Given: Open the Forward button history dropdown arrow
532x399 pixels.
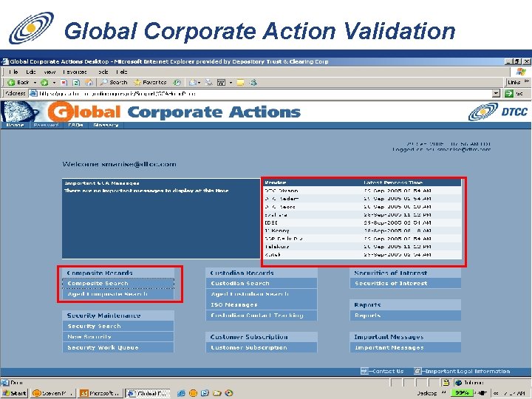Looking at the screenshot, I should coord(54,83).
